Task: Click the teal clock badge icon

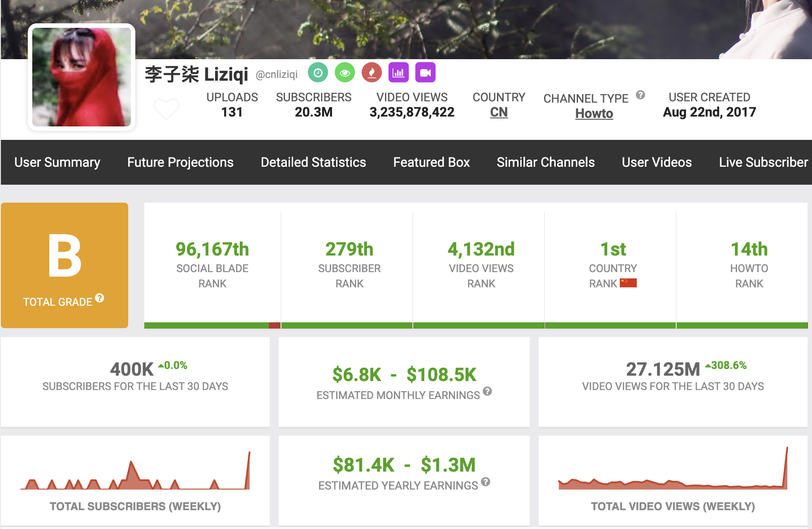Action: (x=318, y=73)
